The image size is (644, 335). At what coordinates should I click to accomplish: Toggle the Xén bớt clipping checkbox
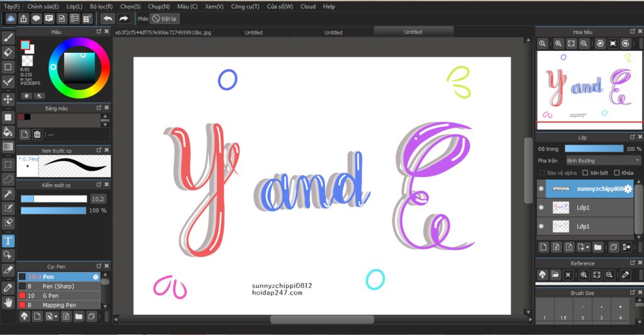(586, 173)
